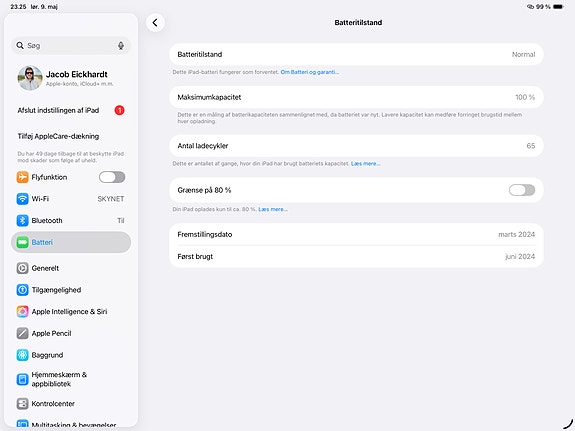Screen dimensions: 575x431
Task: Open Generelt gear icon
Action: coord(22,268)
